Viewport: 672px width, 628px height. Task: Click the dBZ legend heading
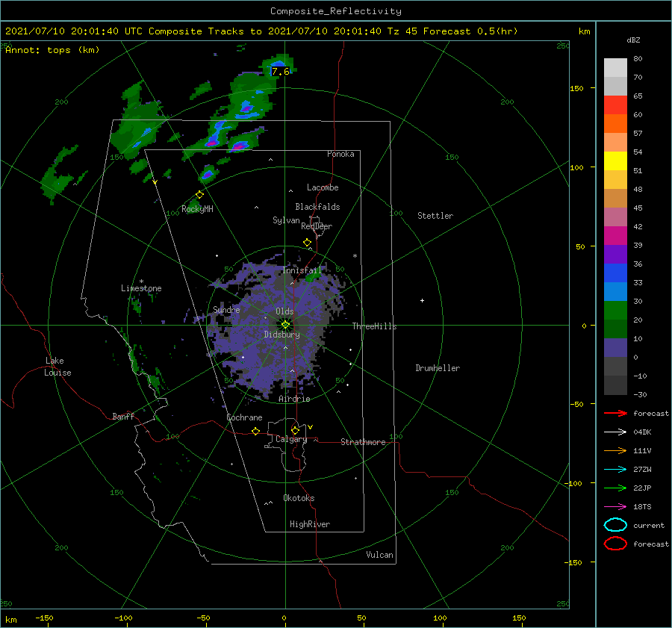coord(633,40)
